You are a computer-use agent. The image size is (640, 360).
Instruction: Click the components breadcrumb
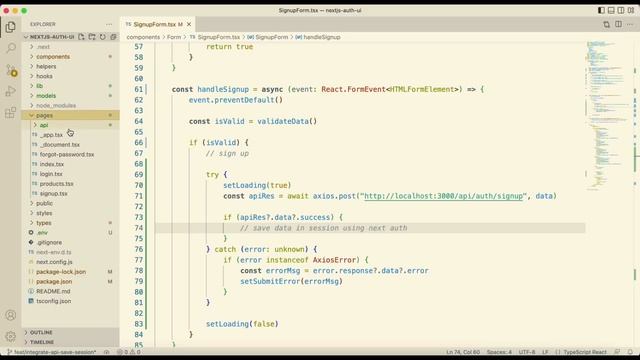pos(143,37)
